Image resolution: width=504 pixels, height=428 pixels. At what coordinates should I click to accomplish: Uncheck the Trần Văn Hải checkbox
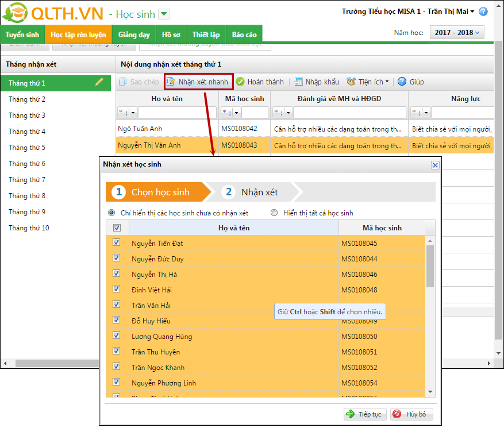pos(116,304)
